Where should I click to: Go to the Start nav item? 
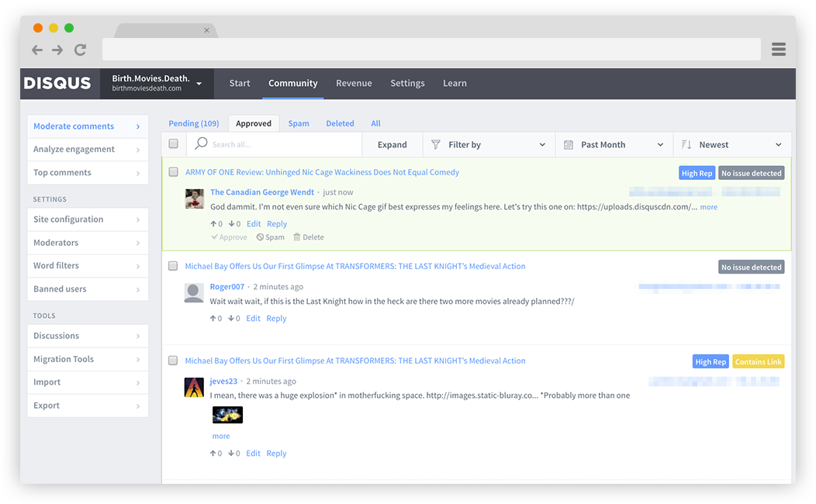[240, 83]
